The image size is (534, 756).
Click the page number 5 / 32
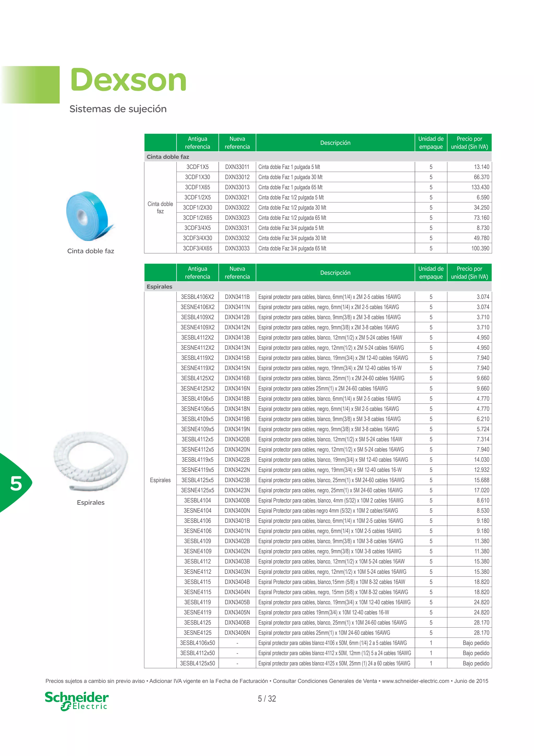point(267,699)
